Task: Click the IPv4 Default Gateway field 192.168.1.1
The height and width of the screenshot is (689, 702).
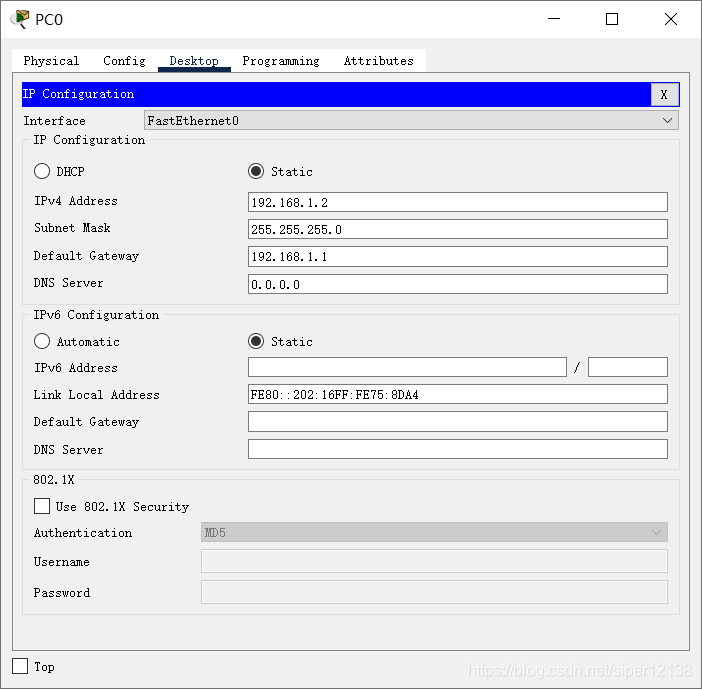Action: click(458, 257)
